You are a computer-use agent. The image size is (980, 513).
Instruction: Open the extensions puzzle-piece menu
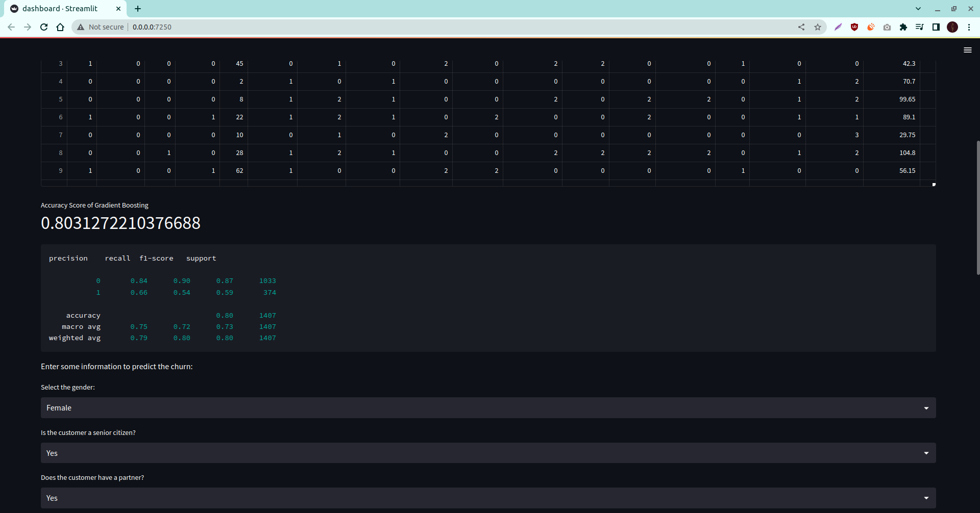click(904, 27)
